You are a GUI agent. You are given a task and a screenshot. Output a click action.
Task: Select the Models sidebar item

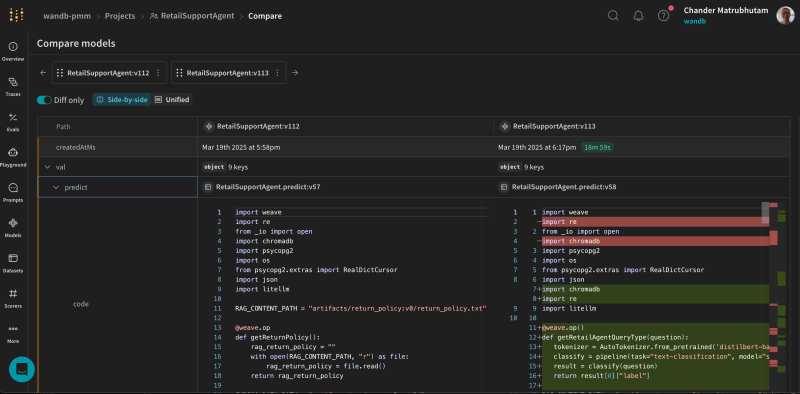pos(13,228)
